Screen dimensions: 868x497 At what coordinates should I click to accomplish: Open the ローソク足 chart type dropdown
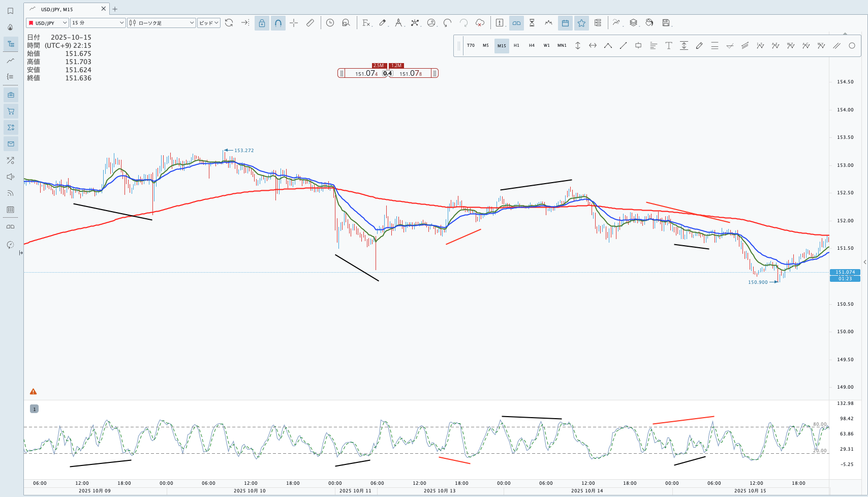point(161,23)
